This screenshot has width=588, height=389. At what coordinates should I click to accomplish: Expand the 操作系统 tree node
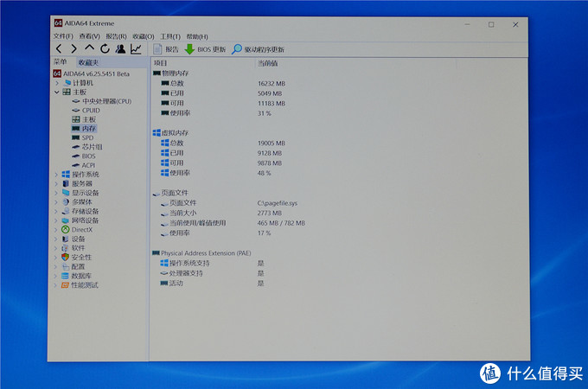(x=56, y=175)
